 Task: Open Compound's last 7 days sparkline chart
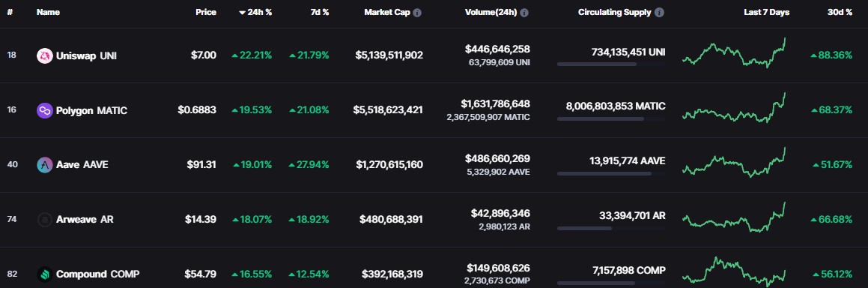(x=735, y=272)
